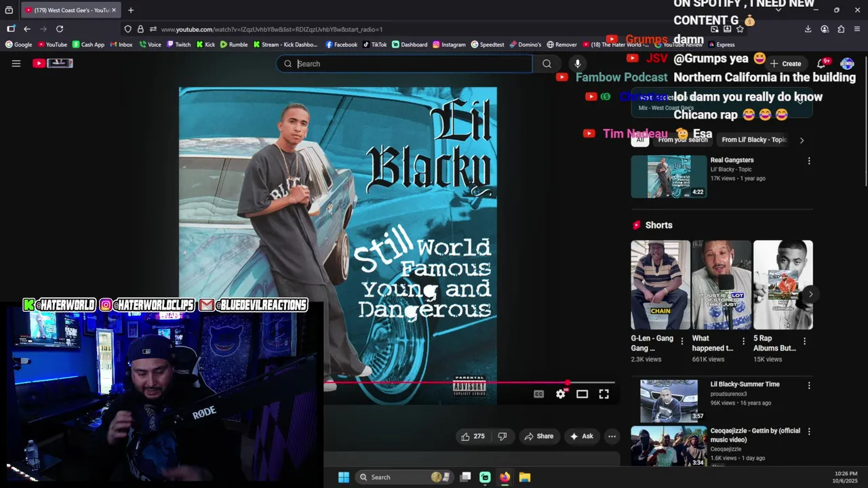Enter fullscreen mode on the video
The image size is (868, 488).
click(604, 394)
